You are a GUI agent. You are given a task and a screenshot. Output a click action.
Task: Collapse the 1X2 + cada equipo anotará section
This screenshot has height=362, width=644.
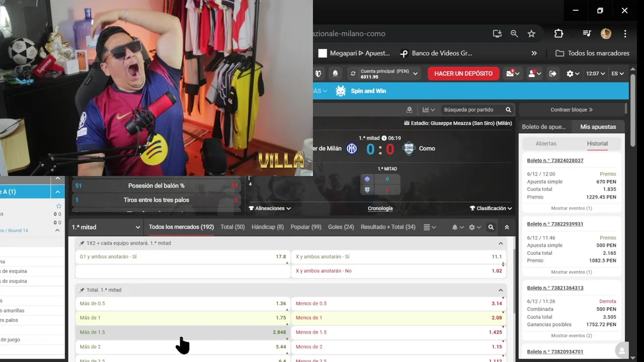[501, 243]
